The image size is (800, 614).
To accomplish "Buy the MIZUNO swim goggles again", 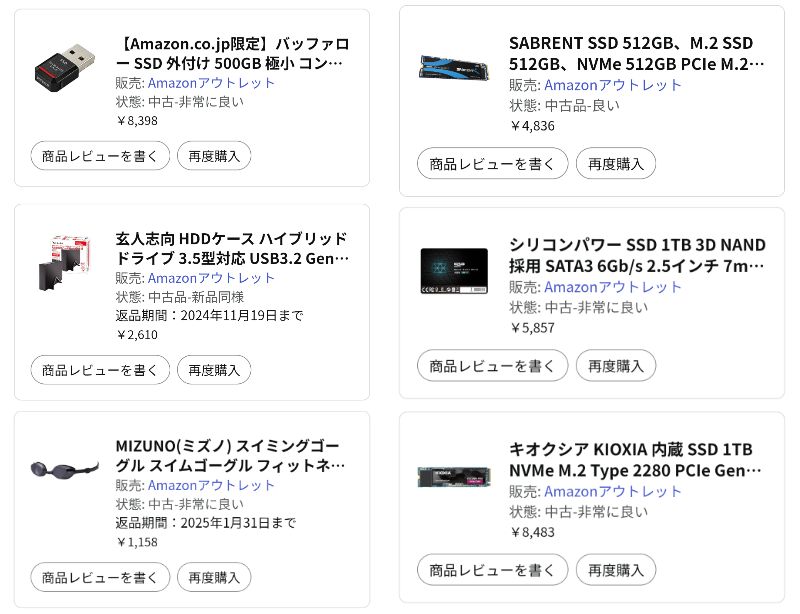I will [x=214, y=577].
